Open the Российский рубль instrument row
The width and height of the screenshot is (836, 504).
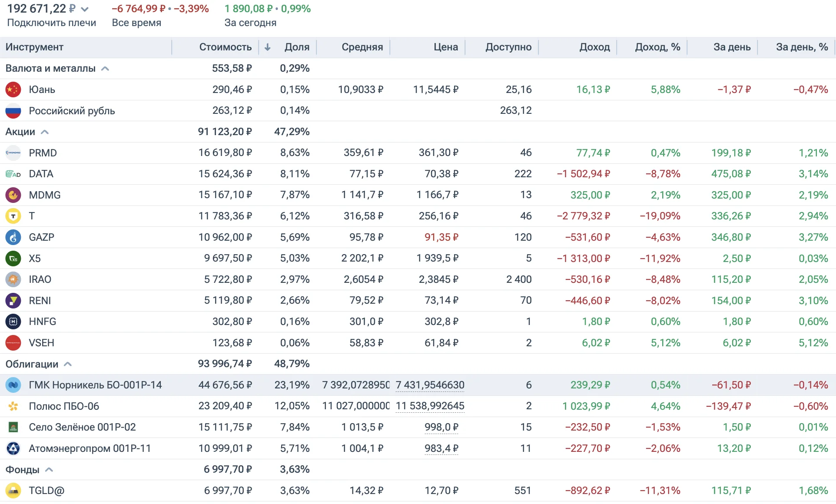pos(418,111)
